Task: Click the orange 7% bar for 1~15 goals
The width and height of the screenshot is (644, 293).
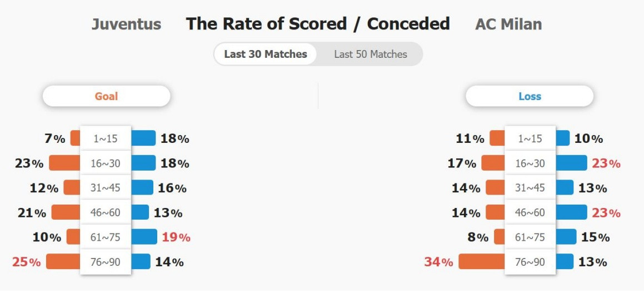Action: point(76,138)
